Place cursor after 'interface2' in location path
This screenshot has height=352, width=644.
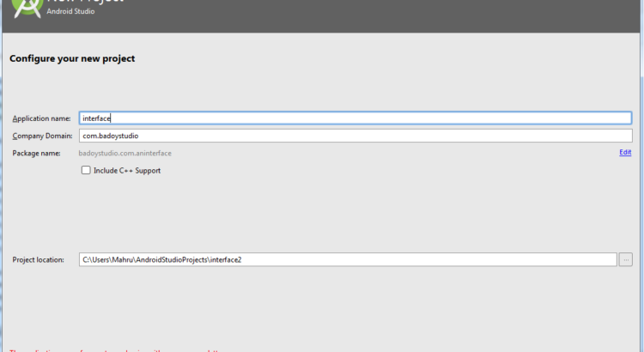point(243,259)
